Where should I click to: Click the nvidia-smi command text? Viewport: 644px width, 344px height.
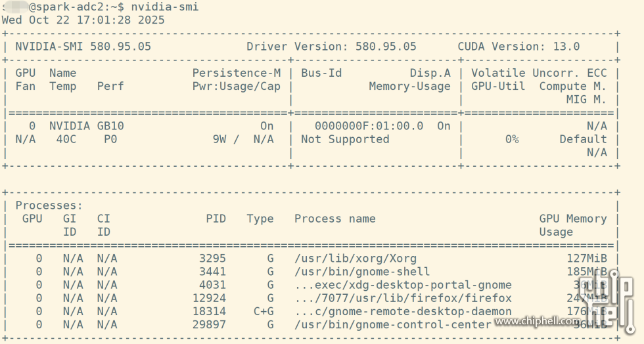[x=164, y=7]
